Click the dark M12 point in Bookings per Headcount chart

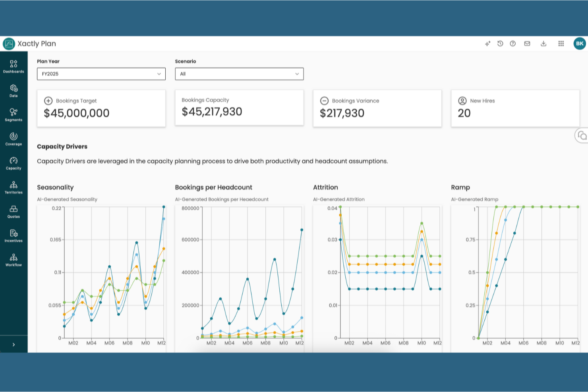pos(302,230)
